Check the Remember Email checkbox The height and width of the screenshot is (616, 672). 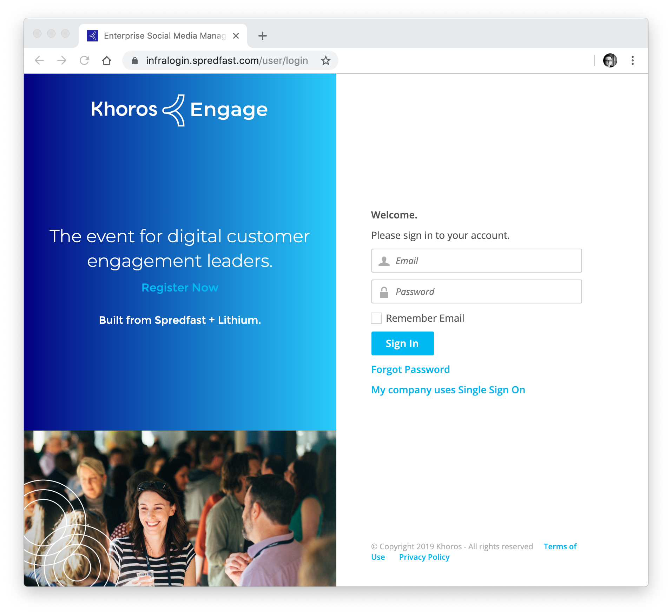[376, 318]
